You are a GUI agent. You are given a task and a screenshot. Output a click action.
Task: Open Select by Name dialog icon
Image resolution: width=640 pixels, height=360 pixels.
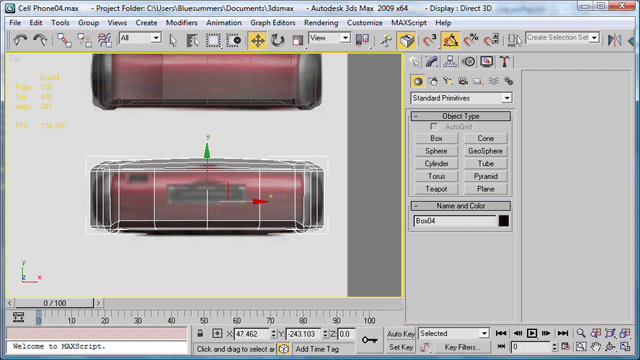coord(193,40)
